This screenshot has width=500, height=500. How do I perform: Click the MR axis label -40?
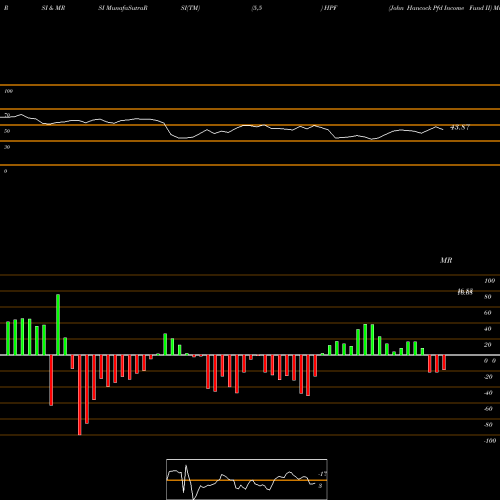click(x=488, y=393)
